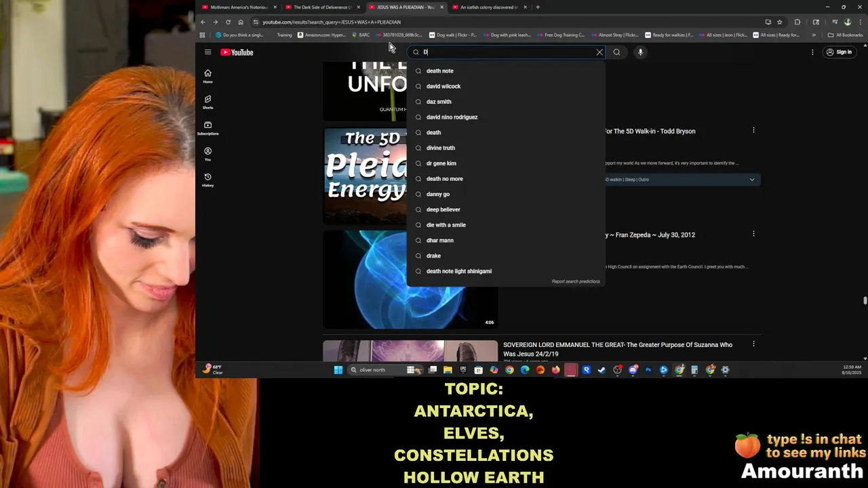The image size is (868, 488).
Task: Select the 'david nino rodriguez' suggestion
Action: pos(505,117)
